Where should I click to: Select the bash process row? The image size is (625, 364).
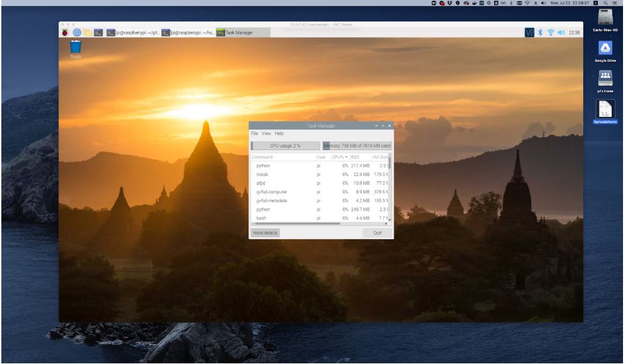[319, 218]
